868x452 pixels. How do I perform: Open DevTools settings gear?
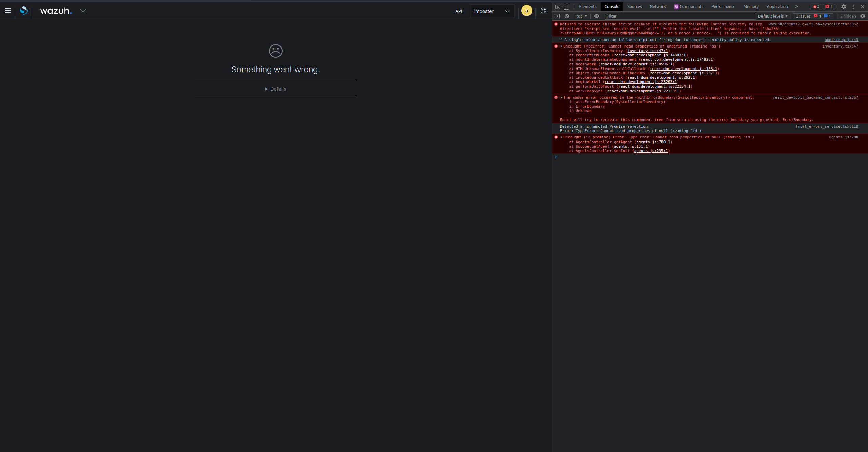click(844, 6)
